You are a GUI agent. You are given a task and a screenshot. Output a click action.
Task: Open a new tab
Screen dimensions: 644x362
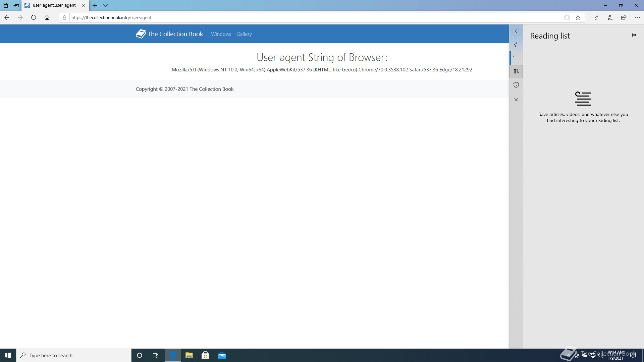[95, 5]
